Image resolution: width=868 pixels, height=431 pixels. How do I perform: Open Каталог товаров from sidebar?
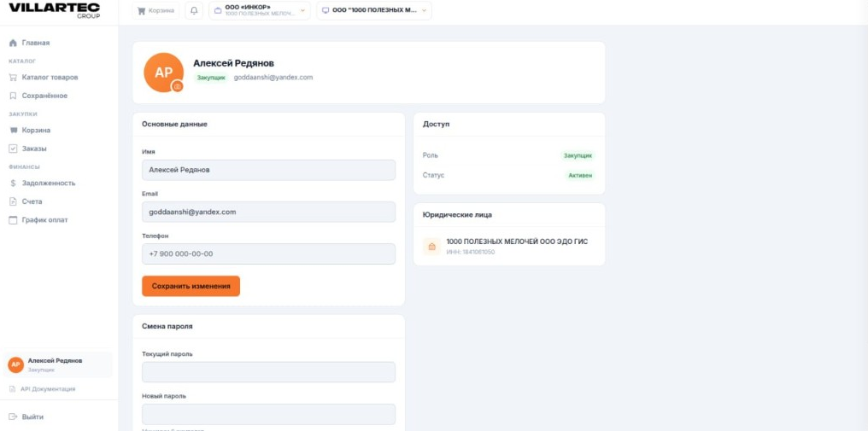coord(50,78)
